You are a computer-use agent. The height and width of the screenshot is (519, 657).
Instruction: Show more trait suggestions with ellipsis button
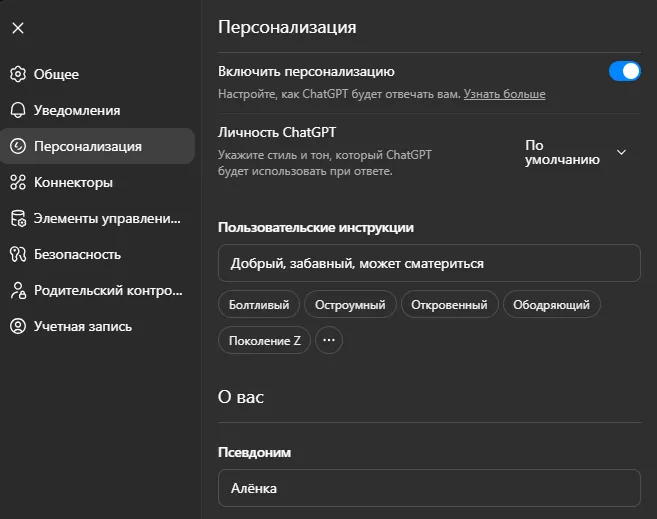click(329, 340)
